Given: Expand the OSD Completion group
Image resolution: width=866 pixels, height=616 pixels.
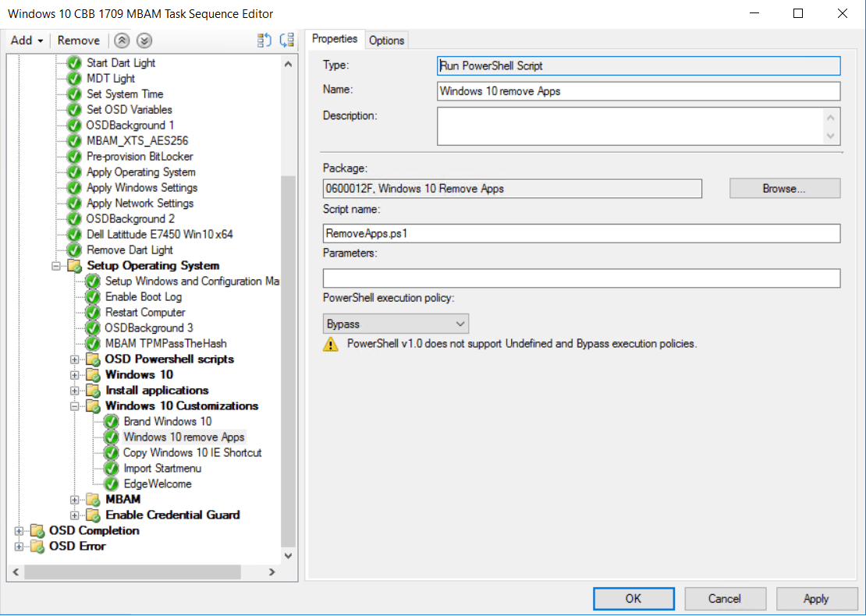Looking at the screenshot, I should click(x=19, y=530).
